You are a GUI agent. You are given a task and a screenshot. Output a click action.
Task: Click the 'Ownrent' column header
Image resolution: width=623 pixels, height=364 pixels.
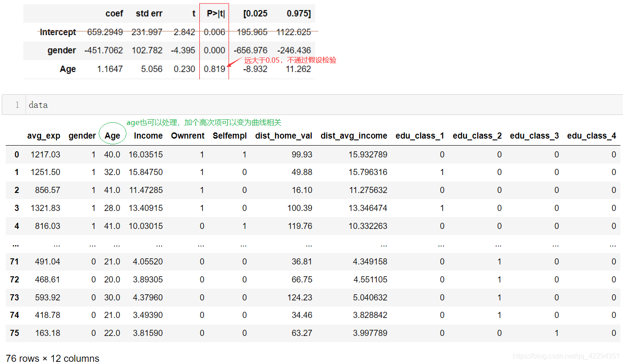click(188, 136)
